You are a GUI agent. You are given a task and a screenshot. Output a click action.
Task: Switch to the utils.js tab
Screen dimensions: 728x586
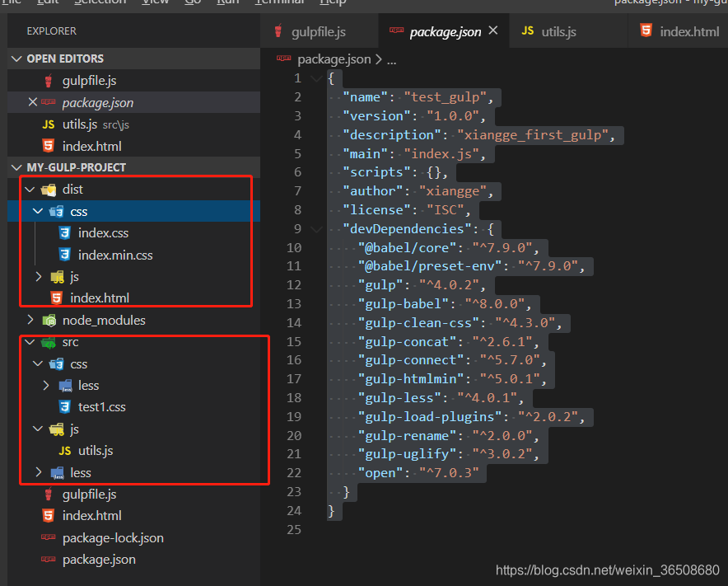568,31
